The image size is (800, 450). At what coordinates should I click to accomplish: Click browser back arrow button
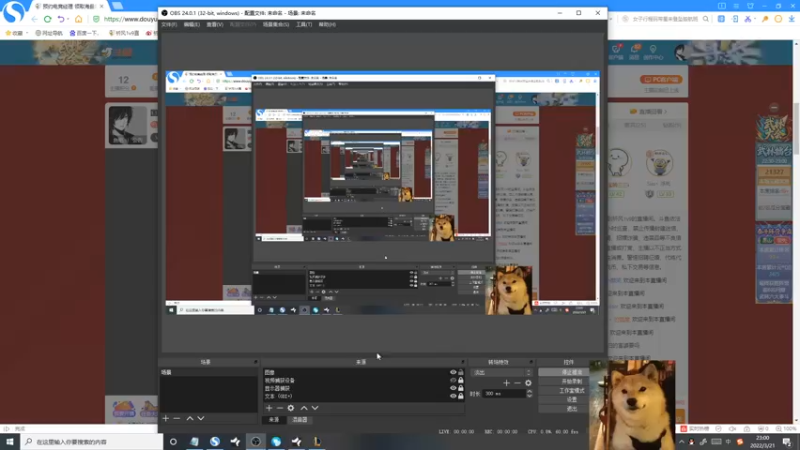[x=35, y=19]
